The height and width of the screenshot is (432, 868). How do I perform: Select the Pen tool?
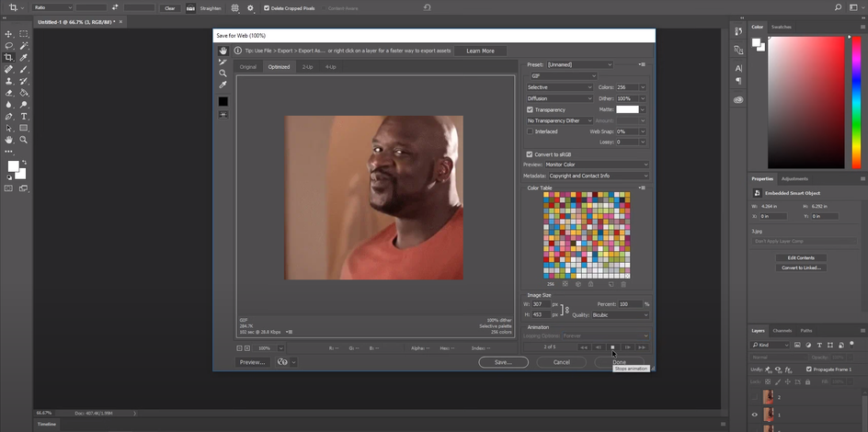click(8, 117)
